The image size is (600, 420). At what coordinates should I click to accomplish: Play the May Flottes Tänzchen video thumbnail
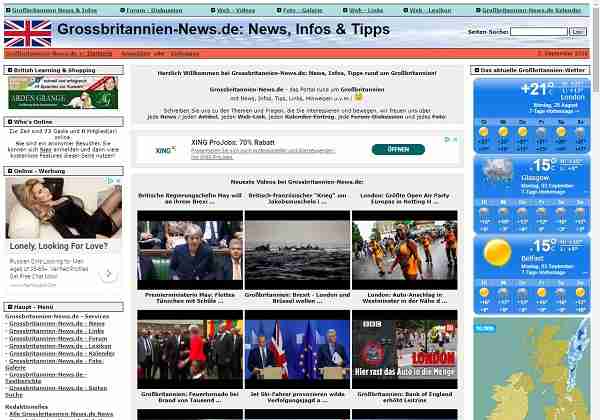pyautogui.click(x=190, y=349)
